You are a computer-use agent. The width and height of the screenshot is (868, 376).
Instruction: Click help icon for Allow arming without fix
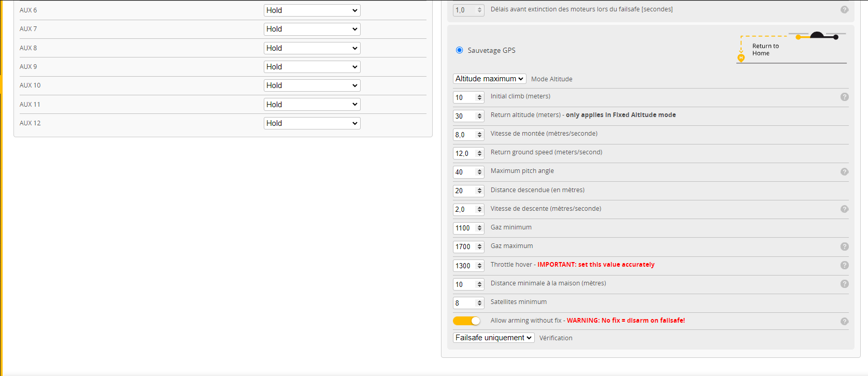844,321
